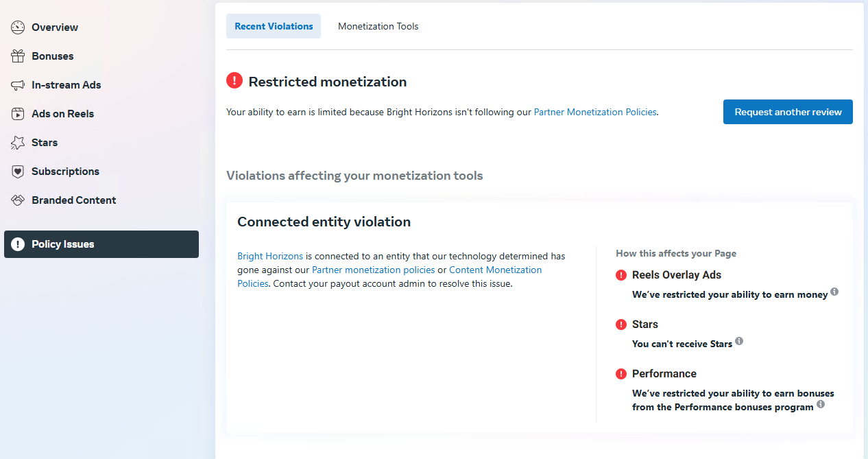Open In-stream Ads settings
Screen dimensions: 868x459
tap(101, 85)
